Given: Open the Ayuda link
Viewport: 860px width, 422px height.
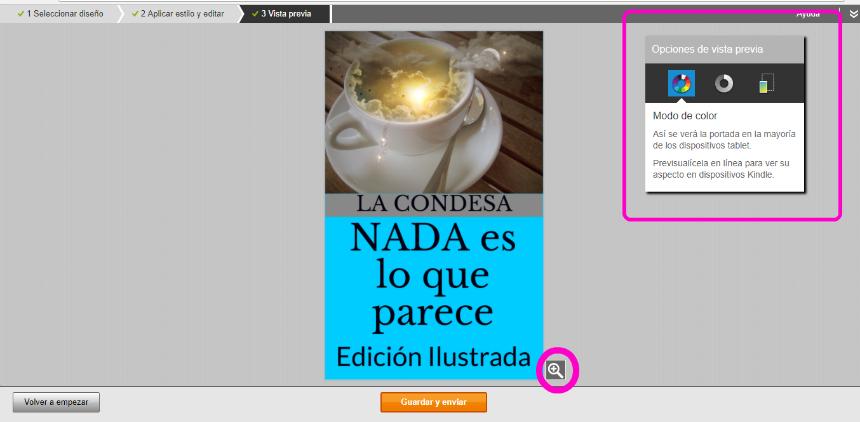Looking at the screenshot, I should pyautogui.click(x=807, y=14).
